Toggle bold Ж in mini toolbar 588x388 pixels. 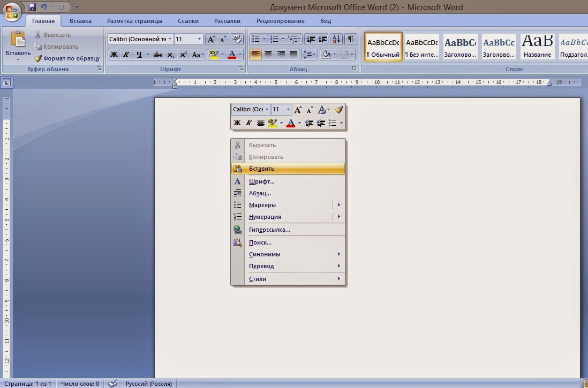click(237, 123)
